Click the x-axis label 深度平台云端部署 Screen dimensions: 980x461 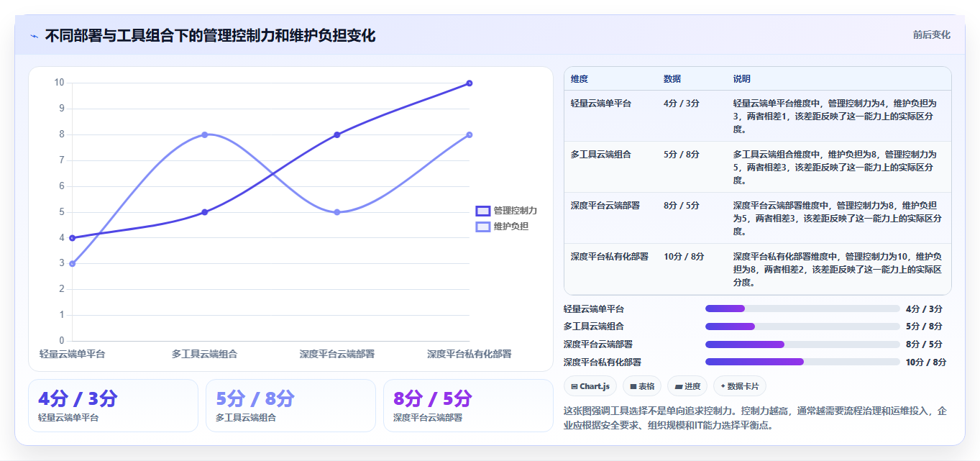(337, 354)
